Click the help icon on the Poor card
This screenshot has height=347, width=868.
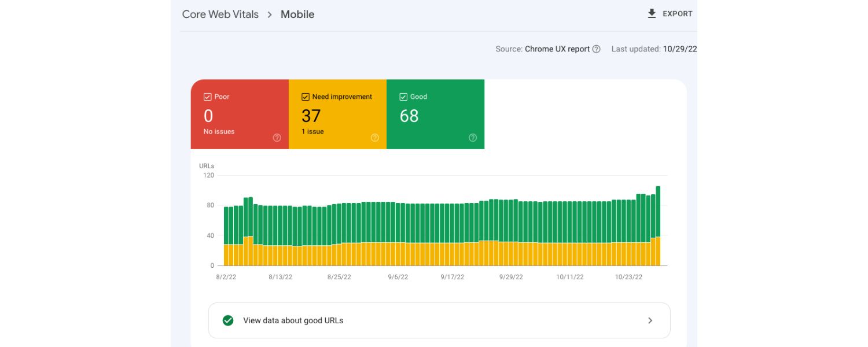tap(277, 138)
